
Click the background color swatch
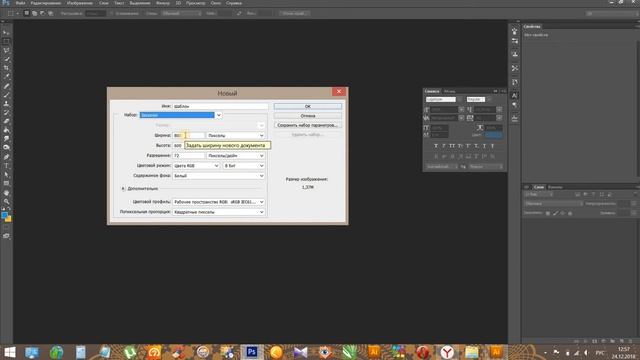click(9, 219)
